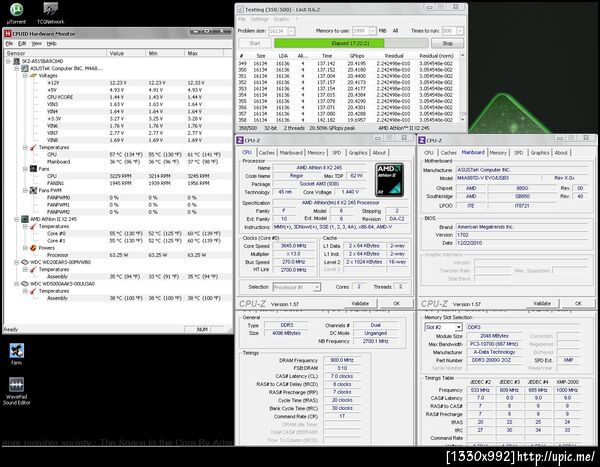Select the FANIN1 fan speed row
Screen dimensions: 600x467
[117, 183]
